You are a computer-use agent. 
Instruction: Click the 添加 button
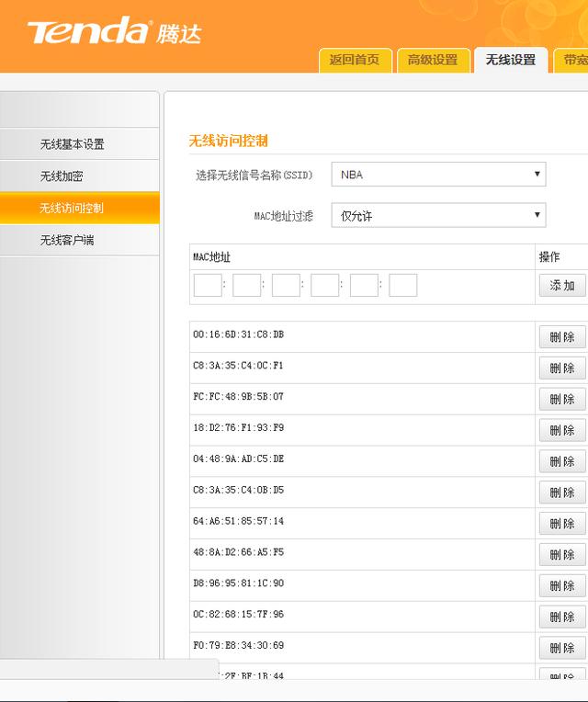(x=562, y=285)
